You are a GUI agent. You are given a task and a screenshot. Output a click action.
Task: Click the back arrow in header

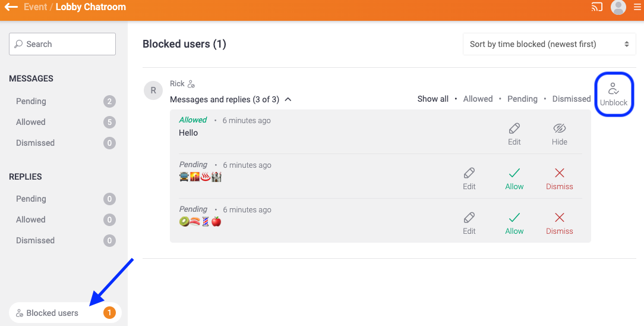coord(11,7)
